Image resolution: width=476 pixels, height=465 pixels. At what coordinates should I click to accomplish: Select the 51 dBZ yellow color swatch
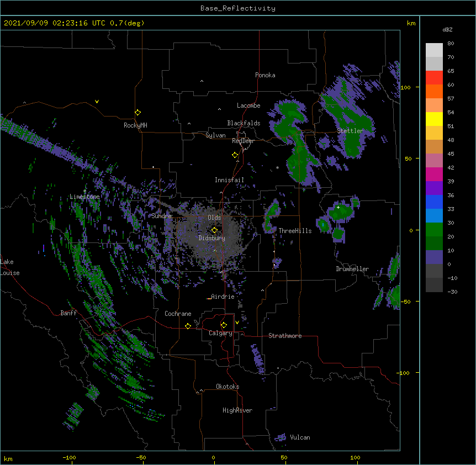pos(434,119)
